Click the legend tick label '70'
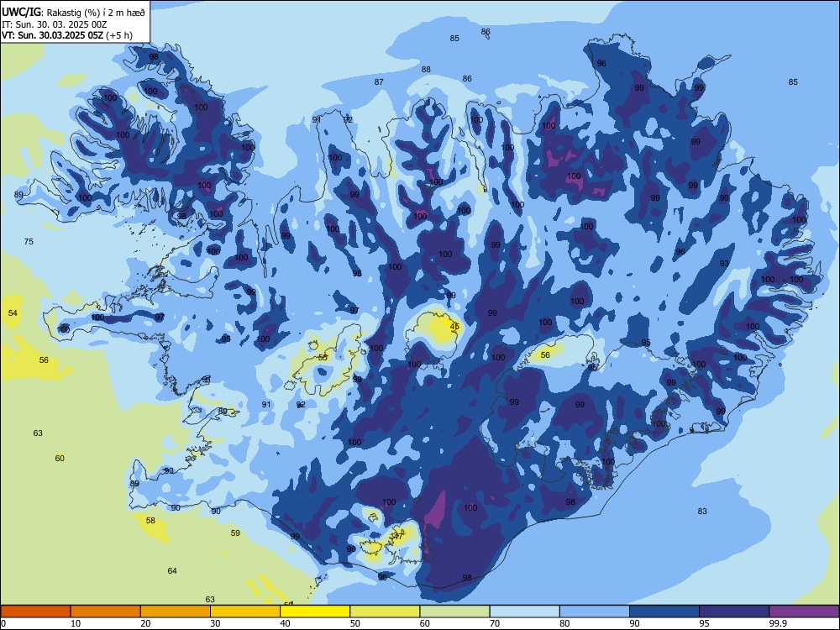 click(495, 623)
